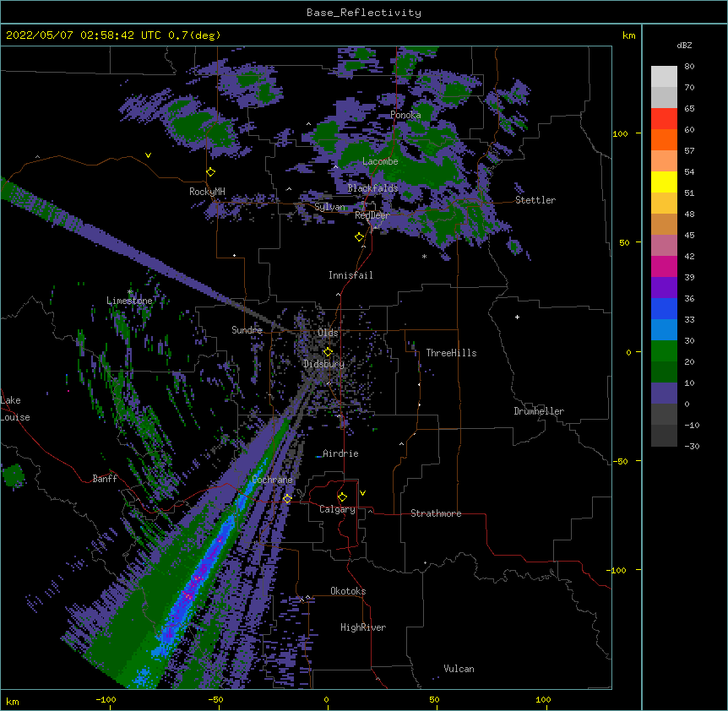Click the dBZ legend heading
728x711 pixels.
pos(684,46)
